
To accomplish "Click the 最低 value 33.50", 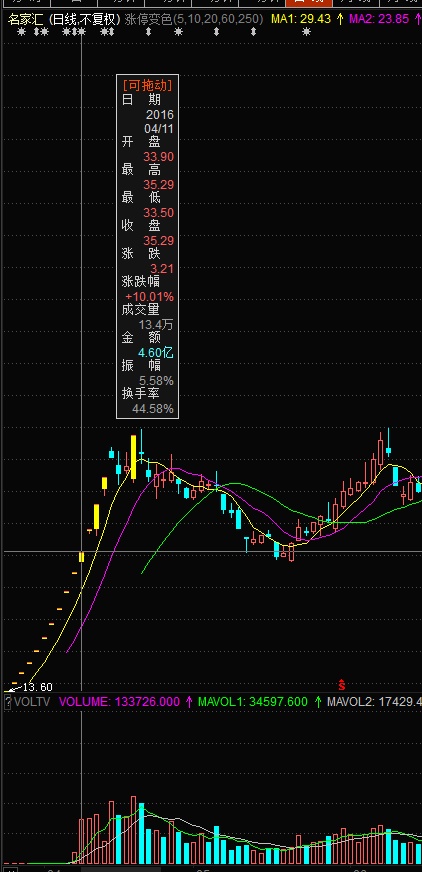I will tap(159, 213).
